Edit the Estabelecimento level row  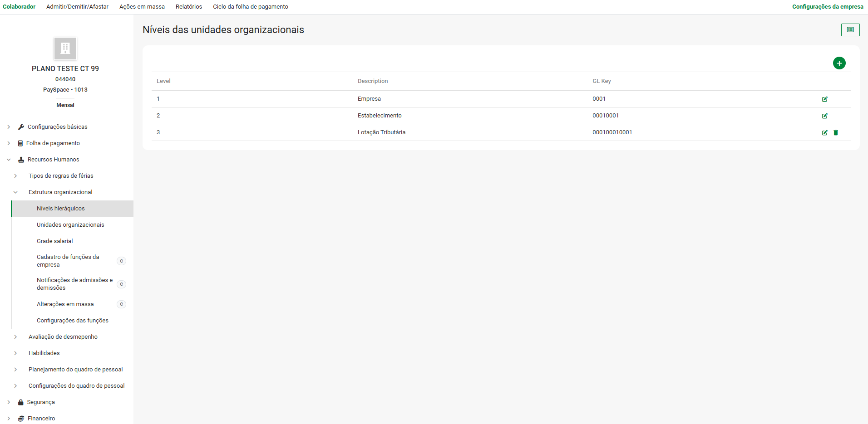coord(824,116)
